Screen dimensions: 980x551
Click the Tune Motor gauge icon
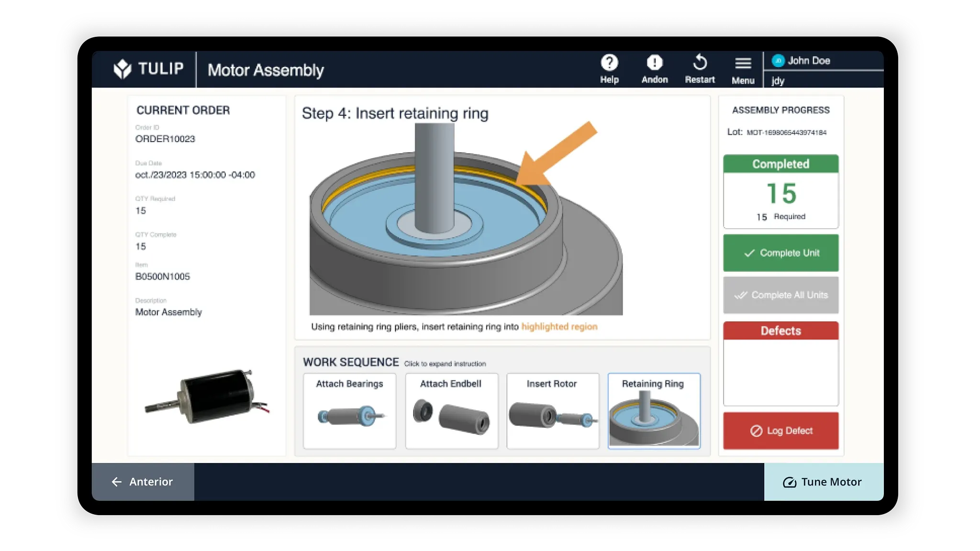[791, 482]
